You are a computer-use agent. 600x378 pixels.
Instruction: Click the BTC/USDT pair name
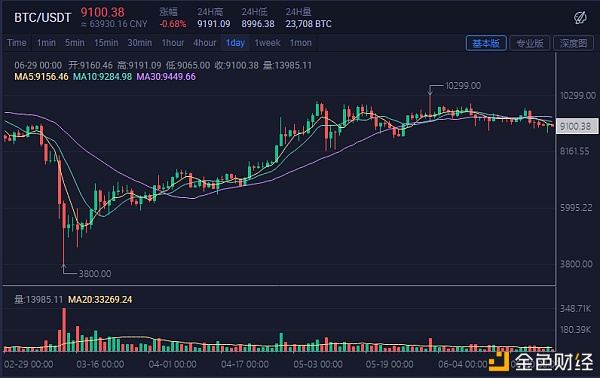43,18
